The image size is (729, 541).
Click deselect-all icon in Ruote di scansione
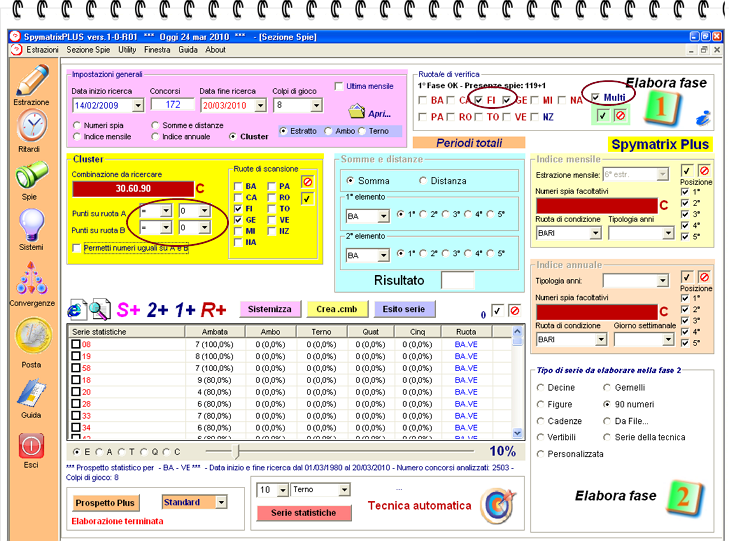pos(307,182)
